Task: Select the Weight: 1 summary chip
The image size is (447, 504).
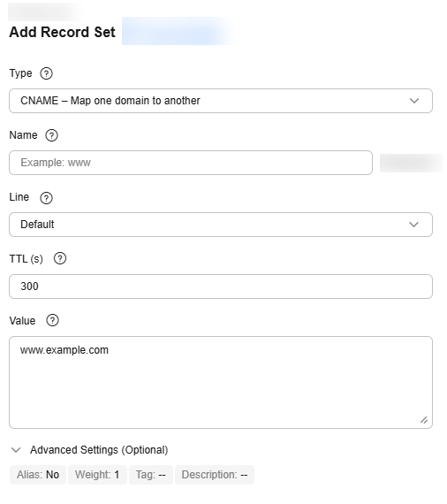Action: tap(97, 475)
